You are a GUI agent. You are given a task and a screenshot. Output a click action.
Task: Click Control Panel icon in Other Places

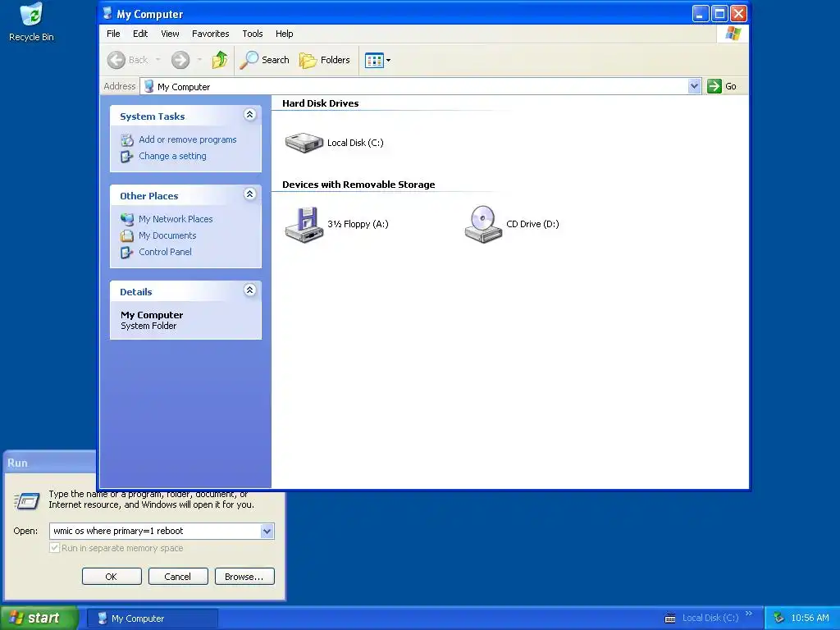click(x=127, y=253)
